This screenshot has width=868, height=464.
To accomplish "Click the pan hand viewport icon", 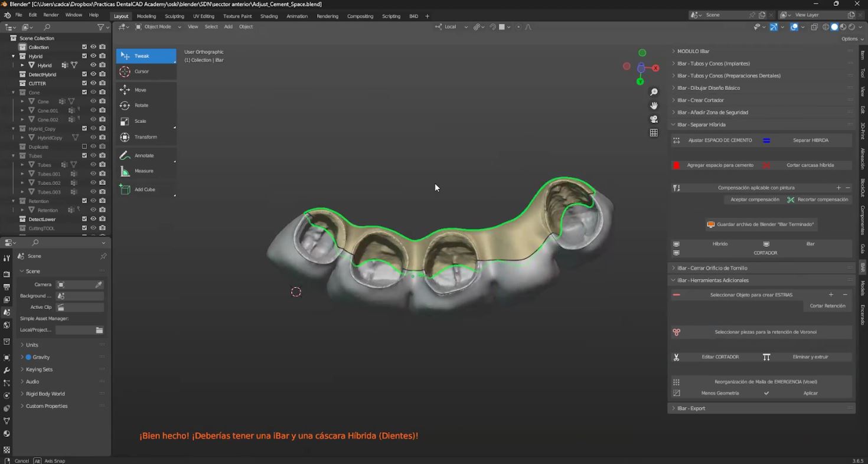I will (654, 106).
